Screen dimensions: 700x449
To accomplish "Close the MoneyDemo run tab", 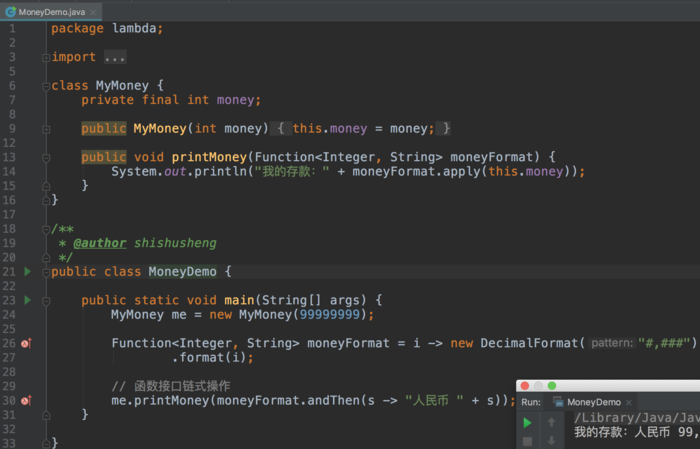I will click(x=629, y=403).
